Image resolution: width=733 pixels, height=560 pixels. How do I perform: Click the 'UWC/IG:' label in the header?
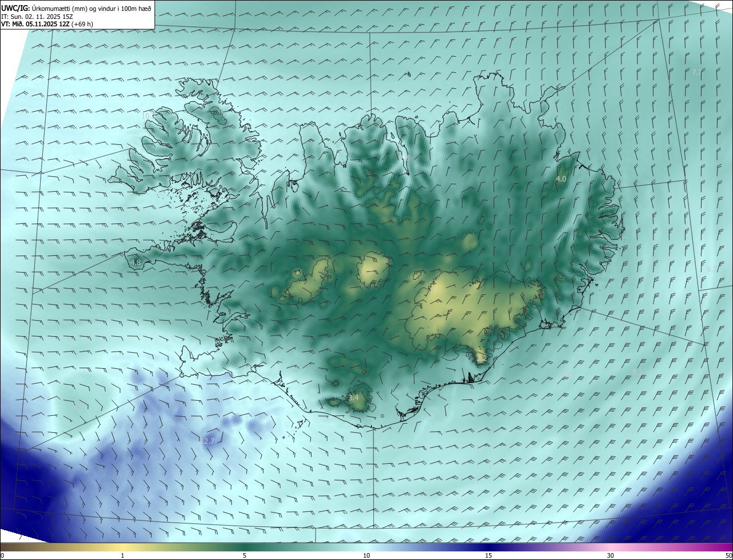click(x=15, y=8)
